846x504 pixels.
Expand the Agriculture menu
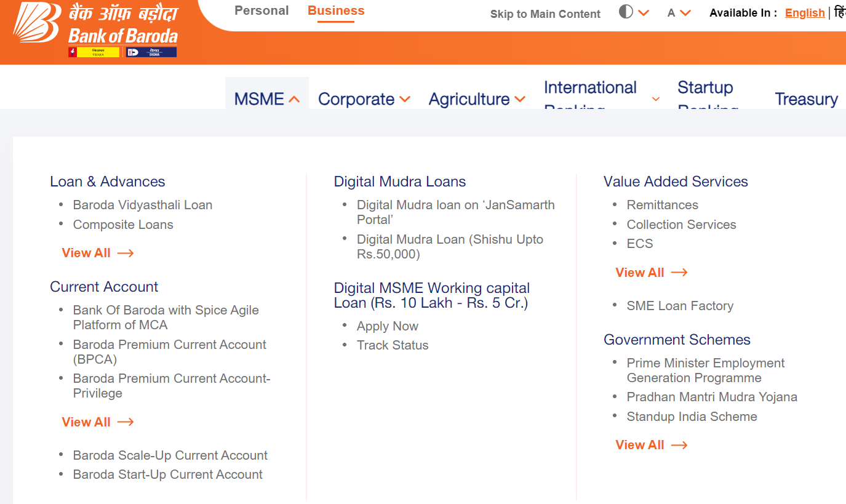pyautogui.click(x=477, y=99)
